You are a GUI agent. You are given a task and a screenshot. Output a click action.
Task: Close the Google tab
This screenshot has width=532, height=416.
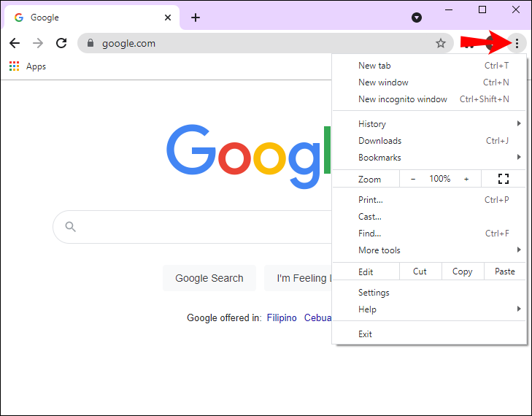click(168, 18)
